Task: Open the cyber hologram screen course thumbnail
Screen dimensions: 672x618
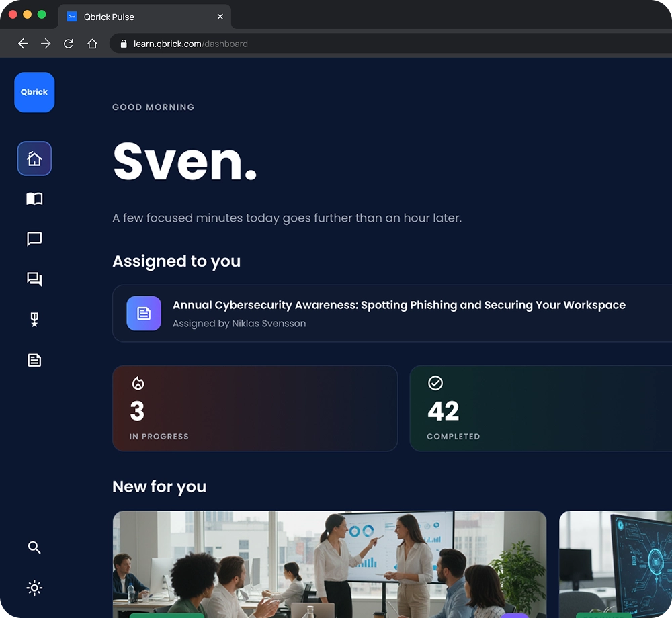Action: (x=616, y=564)
